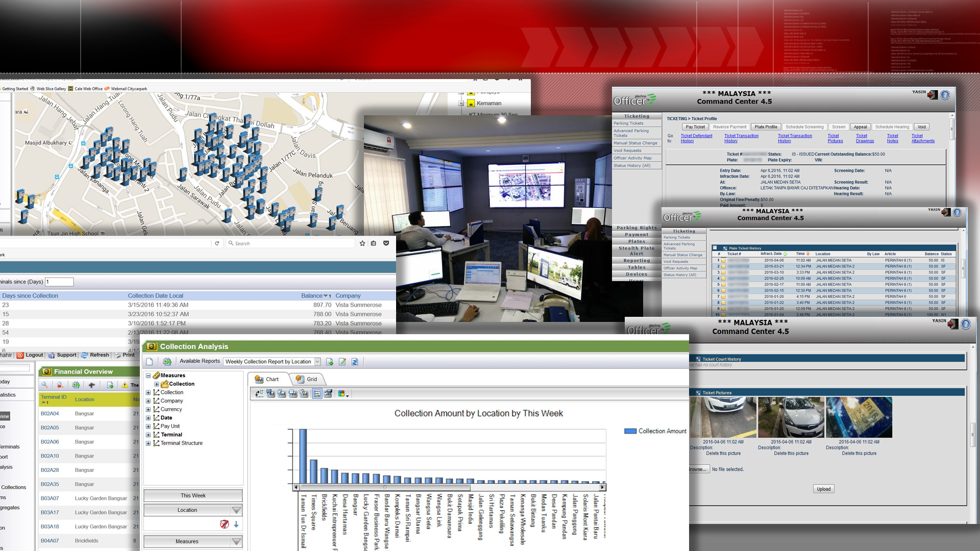
Task: Open the chart color palette icon
Action: click(x=342, y=394)
